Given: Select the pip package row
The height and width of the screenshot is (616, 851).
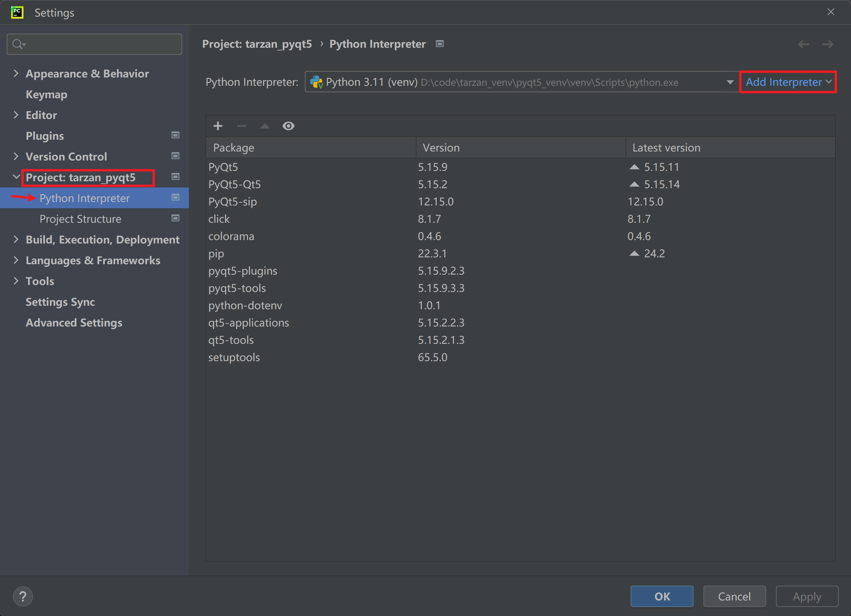Looking at the screenshot, I should pyautogui.click(x=520, y=253).
